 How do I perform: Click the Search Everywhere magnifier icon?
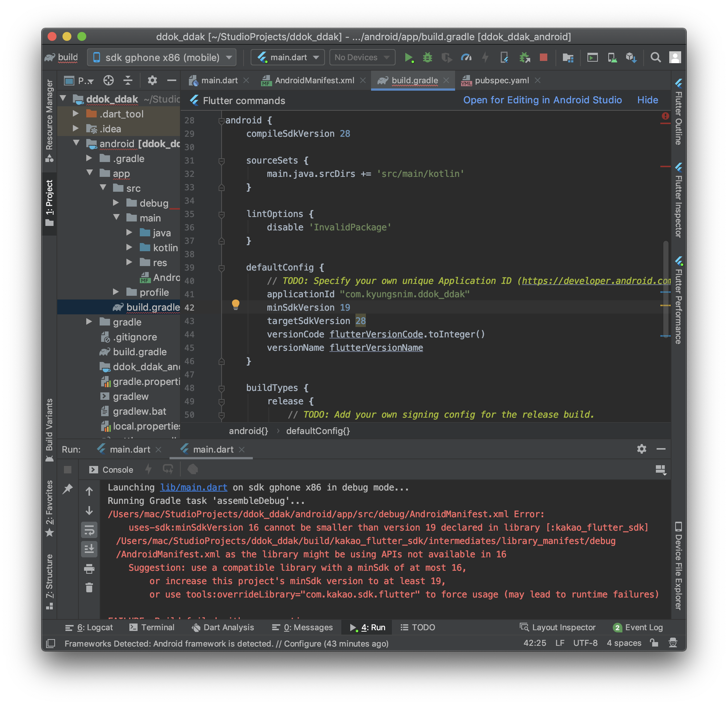[x=655, y=58]
